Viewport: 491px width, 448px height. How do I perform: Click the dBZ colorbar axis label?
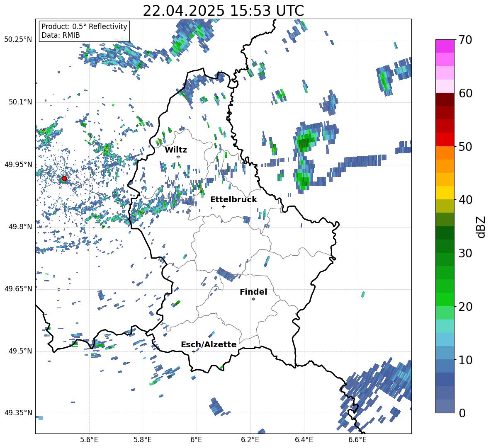coord(481,227)
